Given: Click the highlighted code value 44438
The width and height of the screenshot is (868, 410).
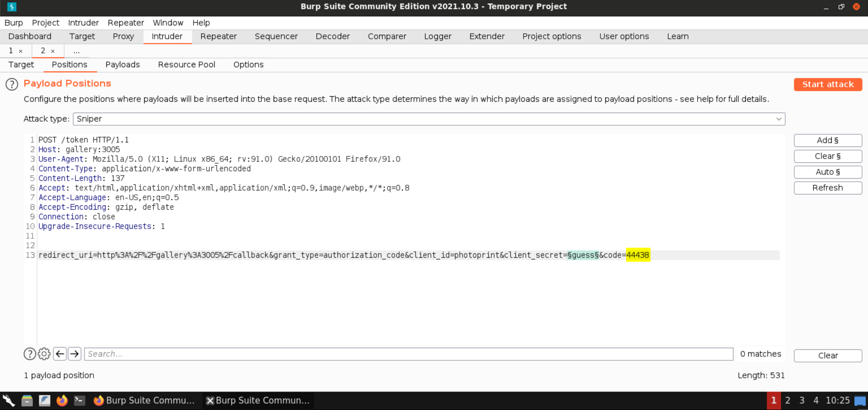Looking at the screenshot, I should pyautogui.click(x=638, y=255).
